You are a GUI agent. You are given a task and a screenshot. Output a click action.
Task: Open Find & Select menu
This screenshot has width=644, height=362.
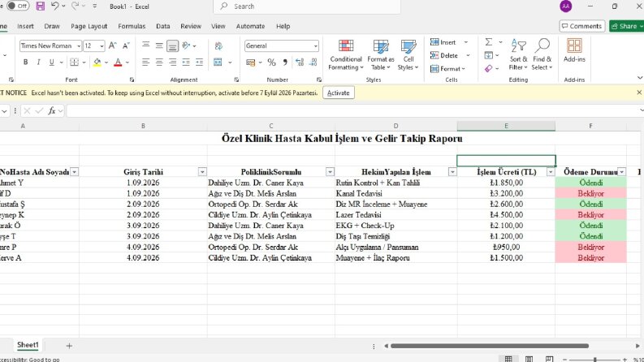542,55
